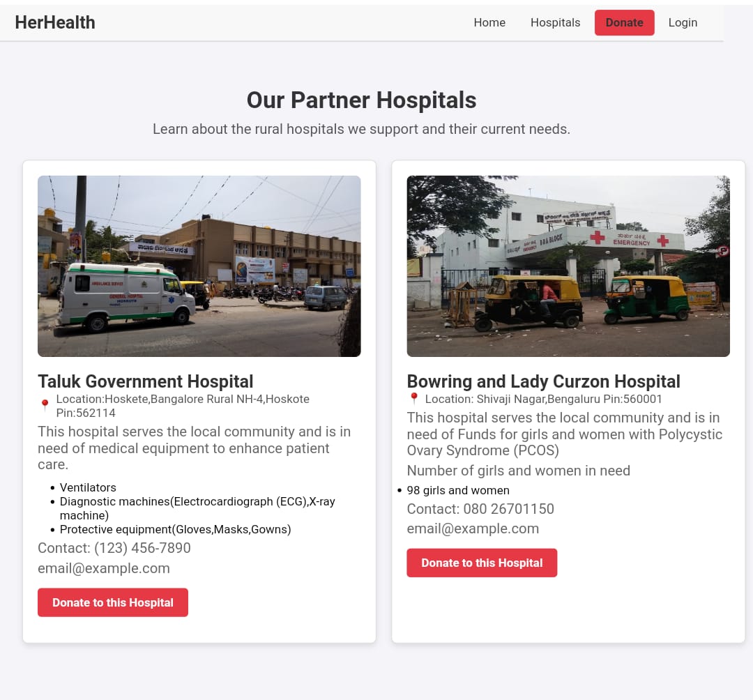Image resolution: width=753 pixels, height=700 pixels.
Task: Open the Login page link
Action: click(683, 22)
